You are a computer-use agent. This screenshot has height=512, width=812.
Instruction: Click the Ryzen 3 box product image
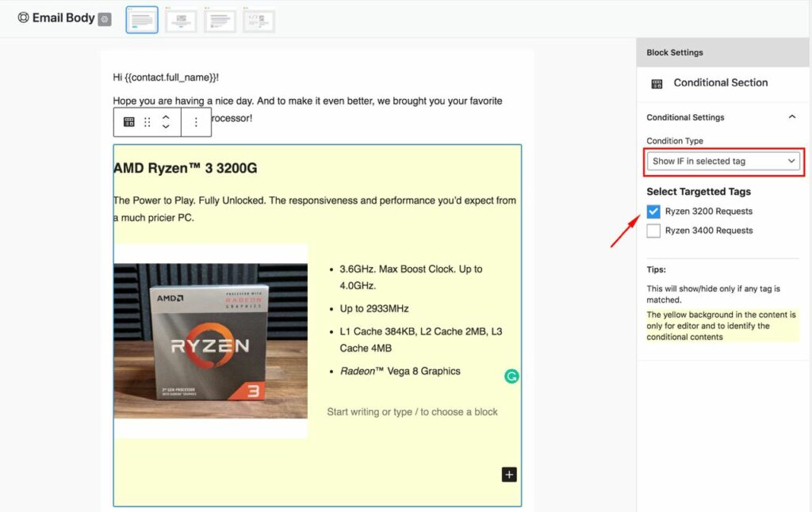point(210,341)
